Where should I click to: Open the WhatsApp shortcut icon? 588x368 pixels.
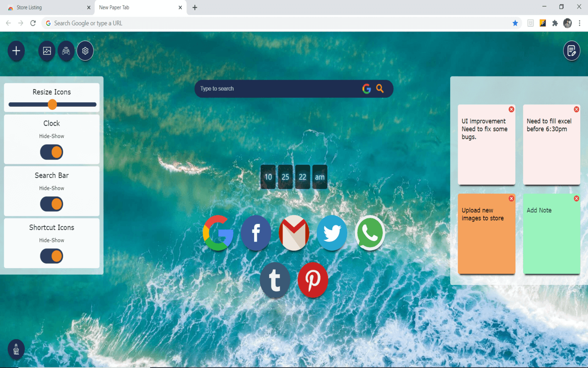pos(370,233)
